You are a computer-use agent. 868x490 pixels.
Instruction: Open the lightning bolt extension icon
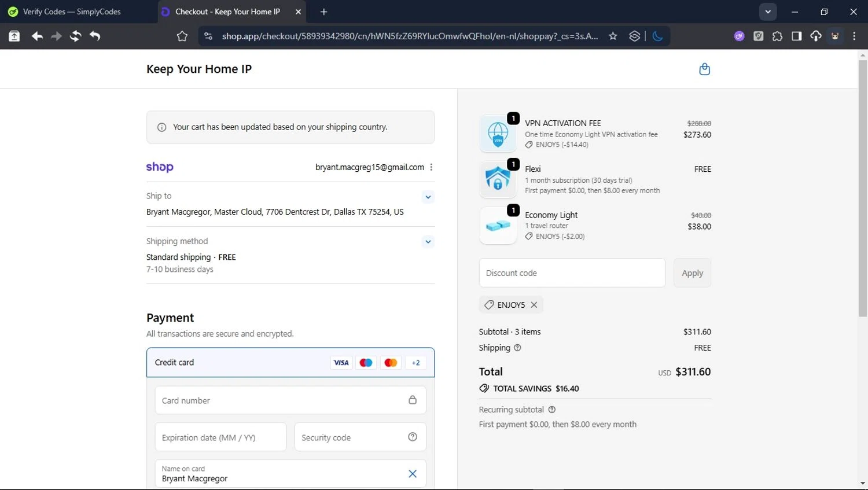(x=758, y=36)
